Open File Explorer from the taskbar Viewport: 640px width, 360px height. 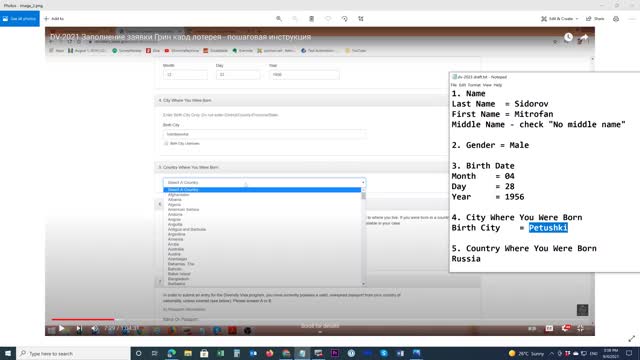(188, 353)
